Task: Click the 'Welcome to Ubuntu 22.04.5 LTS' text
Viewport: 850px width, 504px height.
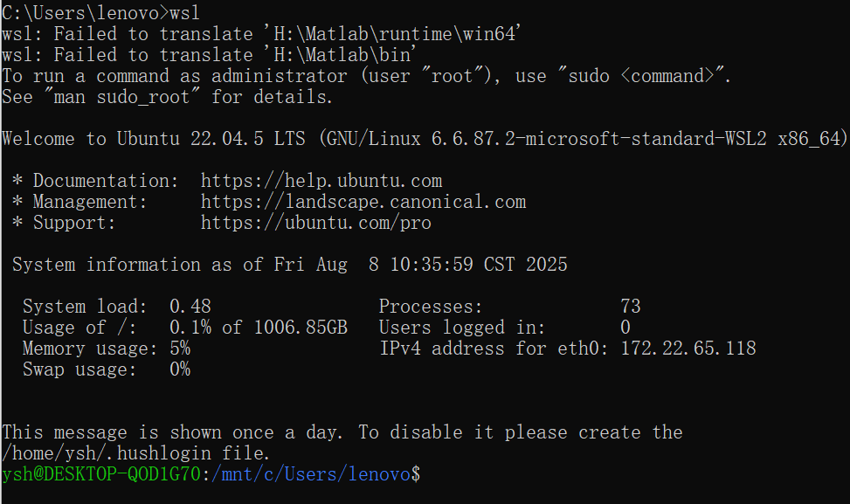Action: (x=154, y=139)
